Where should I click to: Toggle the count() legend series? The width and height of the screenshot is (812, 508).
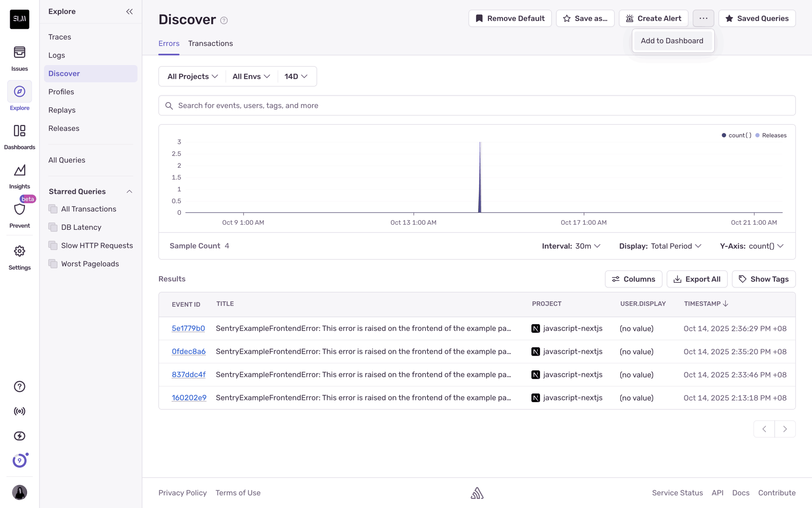[736, 135]
